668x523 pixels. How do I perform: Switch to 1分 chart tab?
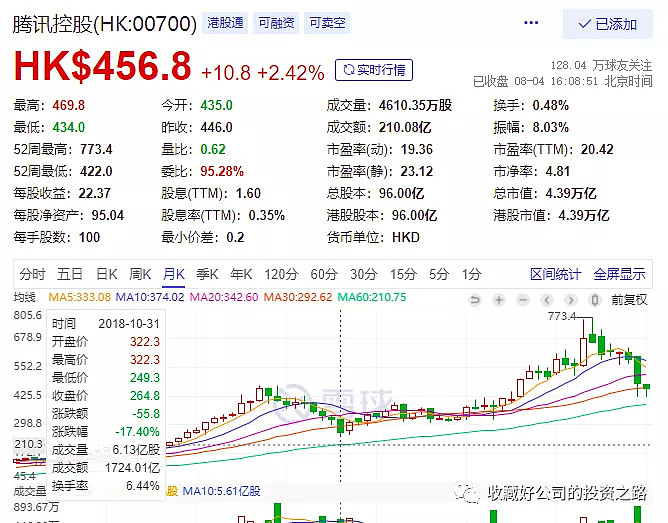(472, 274)
